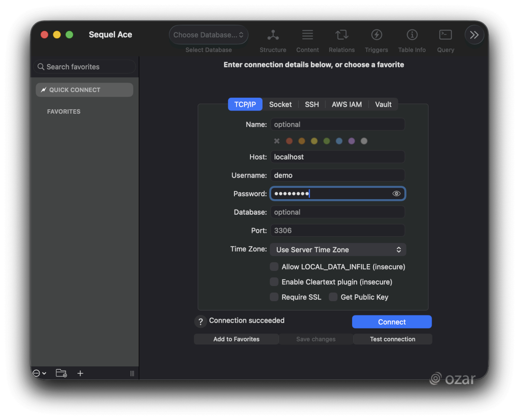Viewport: 519px width, 420px height.
Task: Pick the yellow color dot
Action: point(314,141)
